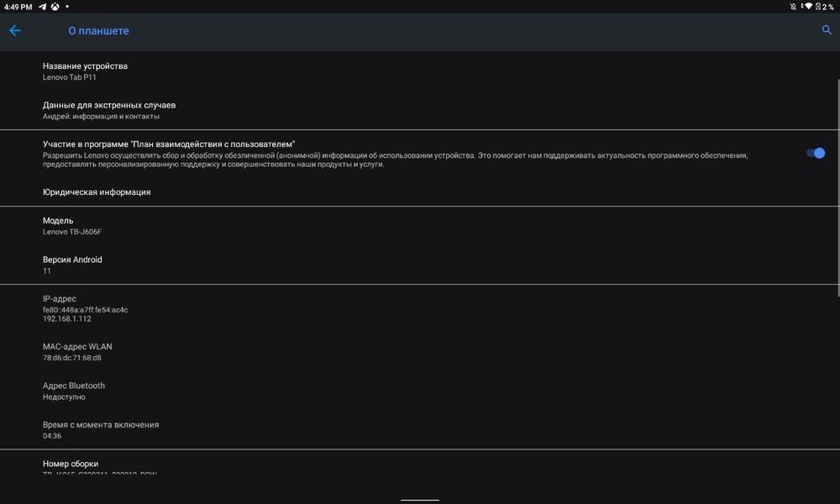Tap the clock showing 4:49 PM
The height and width of the screenshot is (504, 840).
18,7
